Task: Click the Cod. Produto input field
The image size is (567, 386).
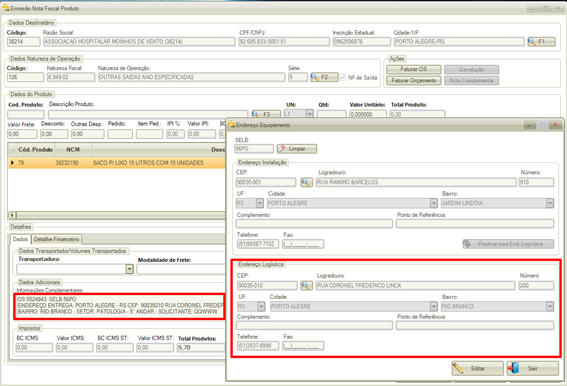Action: click(26, 114)
